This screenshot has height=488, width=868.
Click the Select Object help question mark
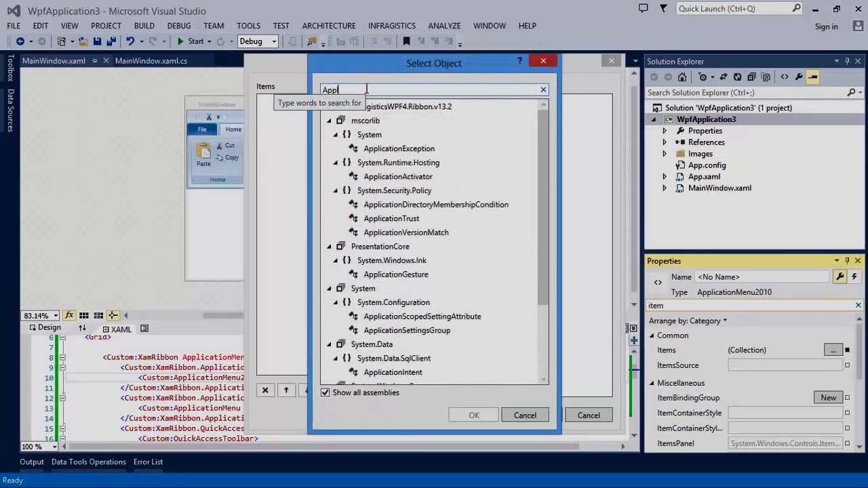520,61
